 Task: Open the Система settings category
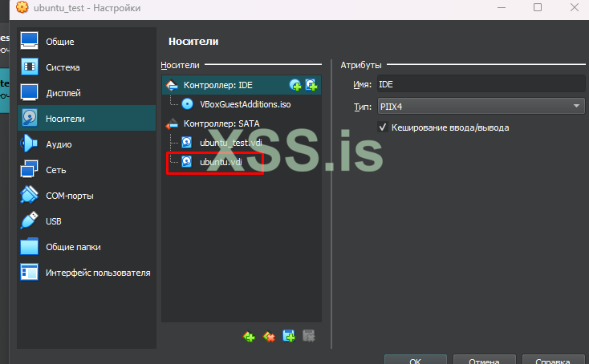click(87, 67)
